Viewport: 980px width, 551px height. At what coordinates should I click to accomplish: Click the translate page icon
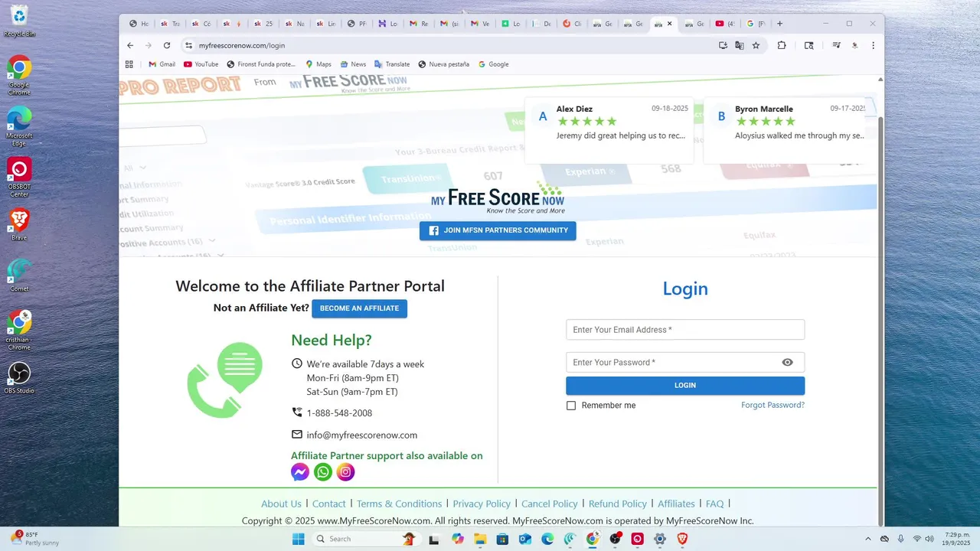pos(739,45)
